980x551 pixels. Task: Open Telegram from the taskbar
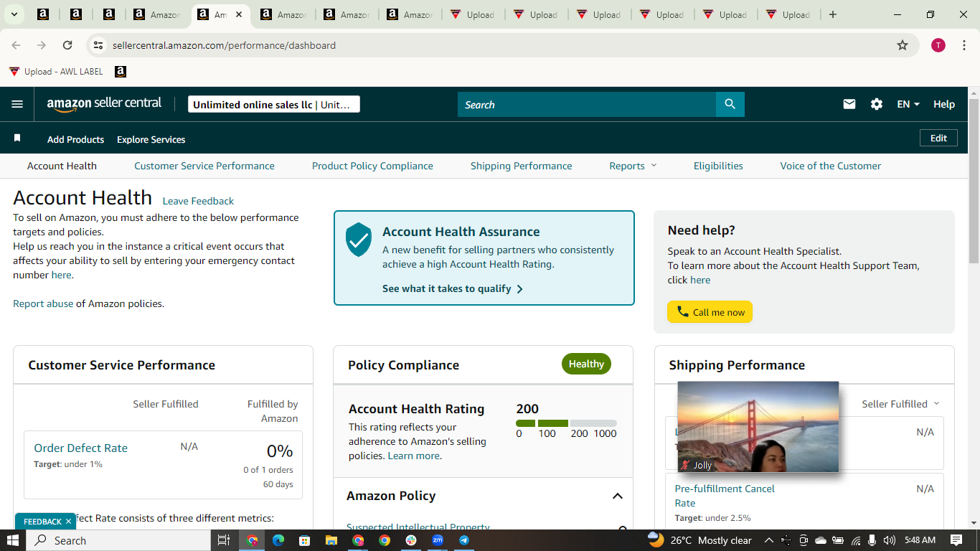tap(464, 540)
